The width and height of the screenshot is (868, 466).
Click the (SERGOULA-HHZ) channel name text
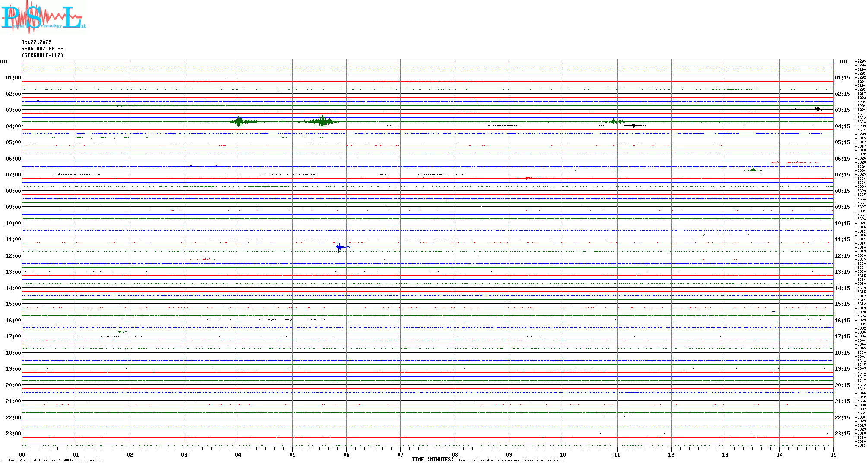coord(42,55)
